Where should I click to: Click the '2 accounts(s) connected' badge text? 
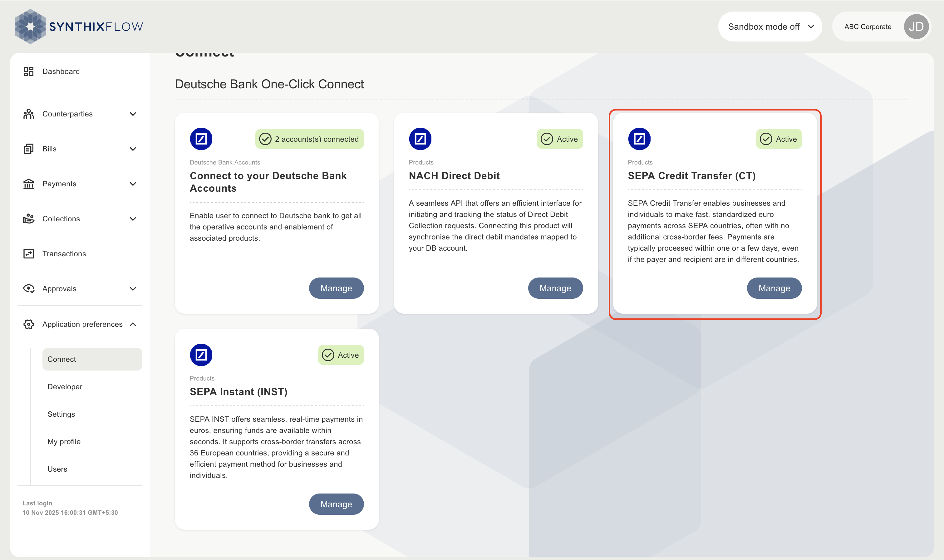pyautogui.click(x=317, y=139)
